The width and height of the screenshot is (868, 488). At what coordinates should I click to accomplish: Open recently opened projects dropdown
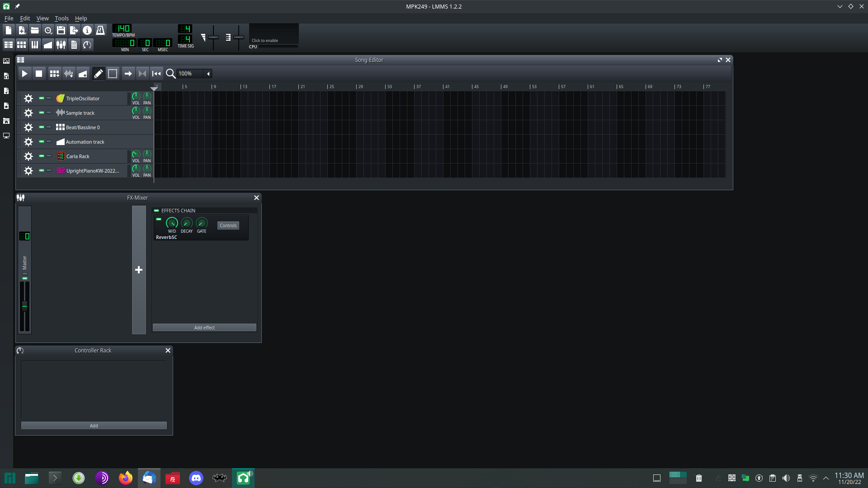coord(48,30)
